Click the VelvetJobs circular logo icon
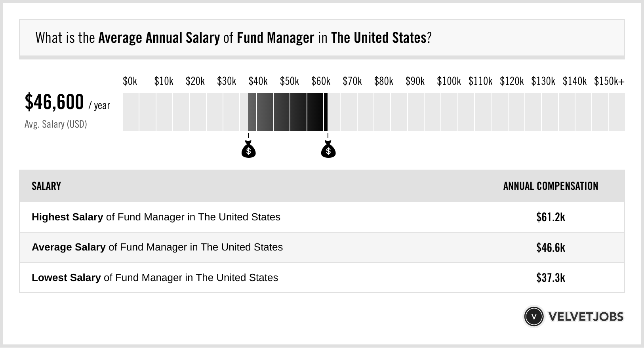This screenshot has width=644, height=348. [x=533, y=316]
